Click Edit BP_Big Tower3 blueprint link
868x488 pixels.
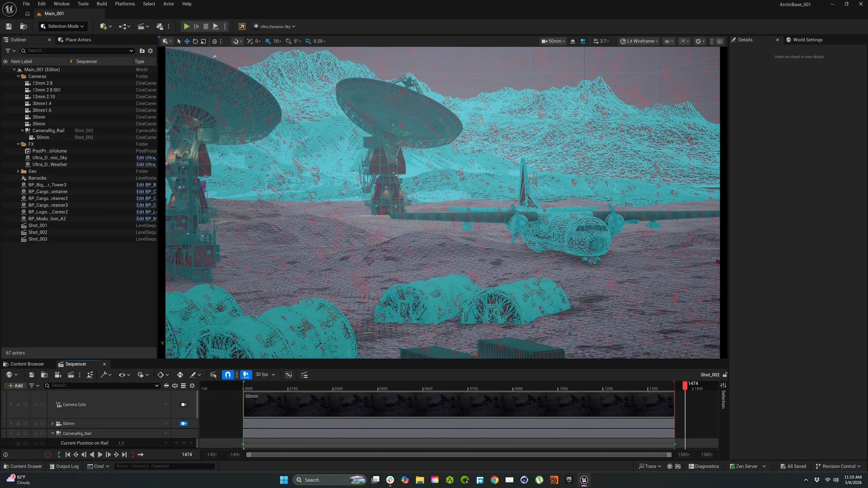(x=146, y=185)
